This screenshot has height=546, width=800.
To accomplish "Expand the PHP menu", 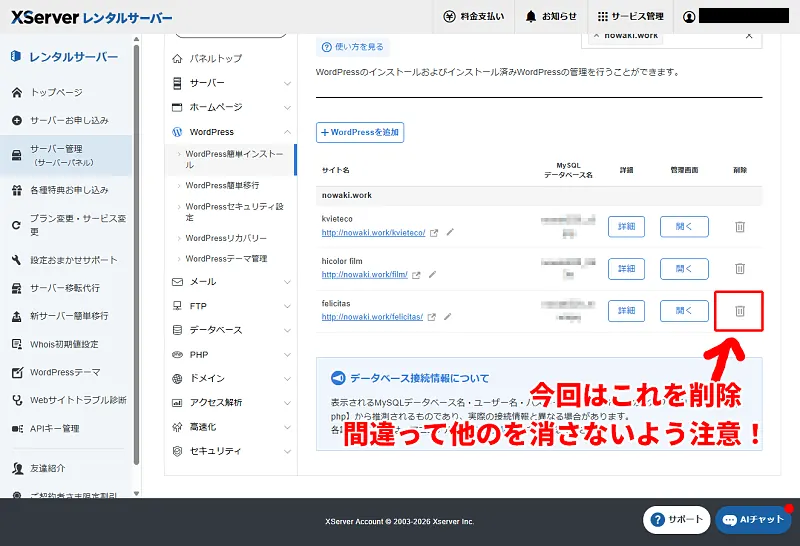I will click(x=232, y=355).
